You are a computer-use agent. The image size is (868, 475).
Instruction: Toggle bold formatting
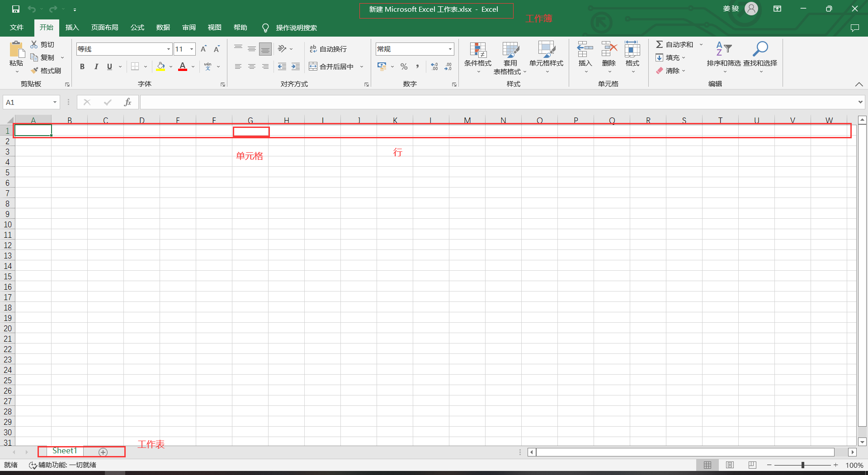82,66
